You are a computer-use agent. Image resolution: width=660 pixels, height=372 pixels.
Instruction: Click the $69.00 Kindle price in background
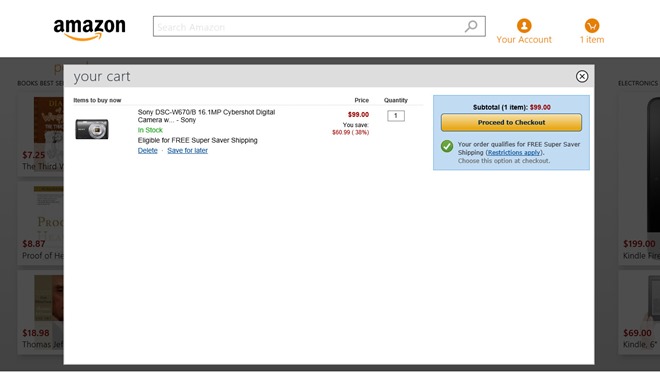(637, 333)
